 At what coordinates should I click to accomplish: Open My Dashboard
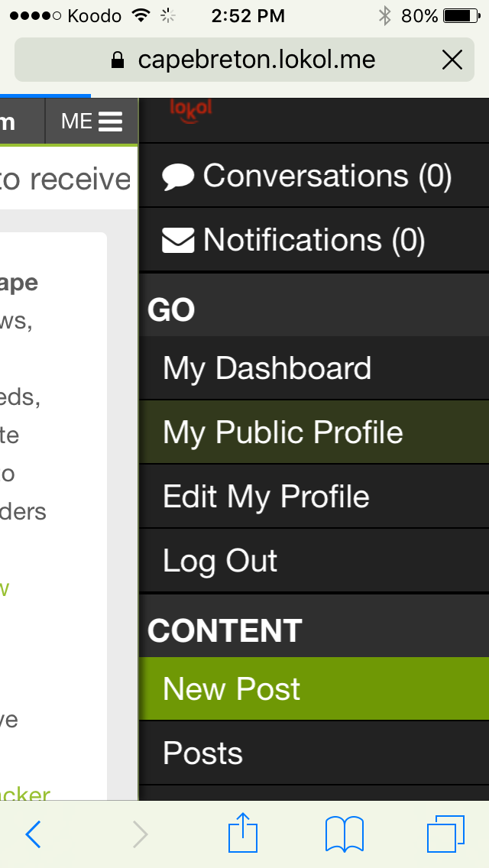[314, 368]
